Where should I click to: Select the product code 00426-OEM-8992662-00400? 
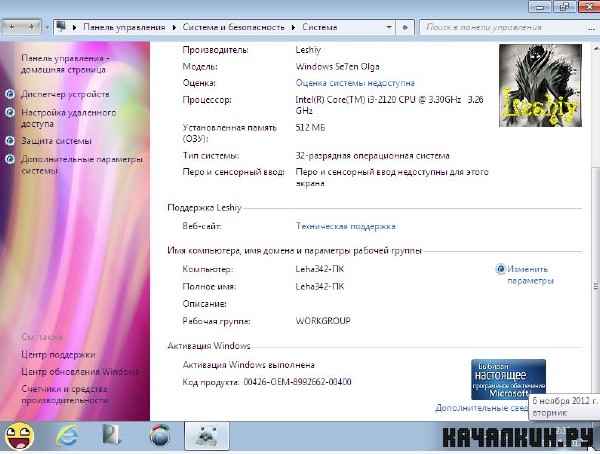297,382
